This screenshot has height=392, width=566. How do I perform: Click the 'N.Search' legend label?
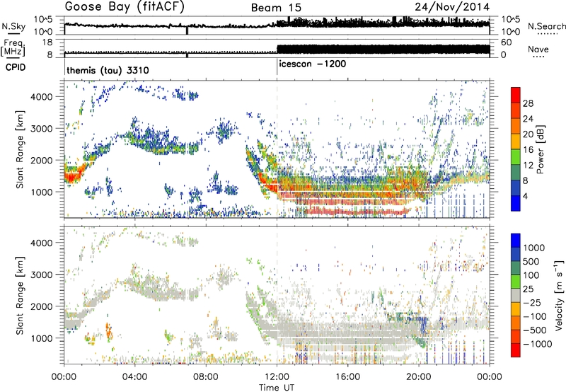pyautogui.click(x=546, y=26)
